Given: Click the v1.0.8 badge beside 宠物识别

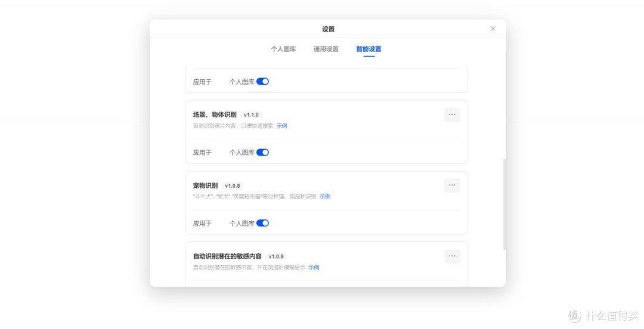Looking at the screenshot, I should pos(233,186).
